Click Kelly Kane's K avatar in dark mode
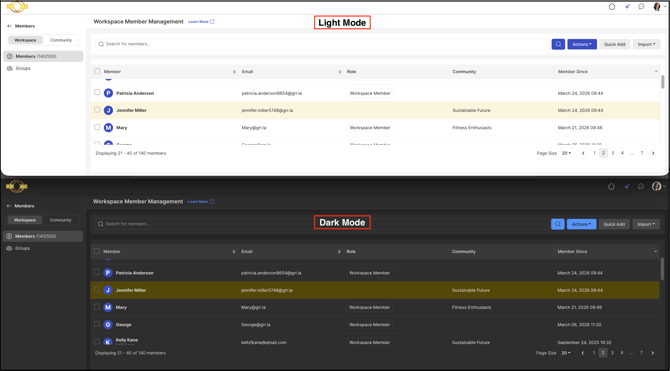 pos(108,342)
